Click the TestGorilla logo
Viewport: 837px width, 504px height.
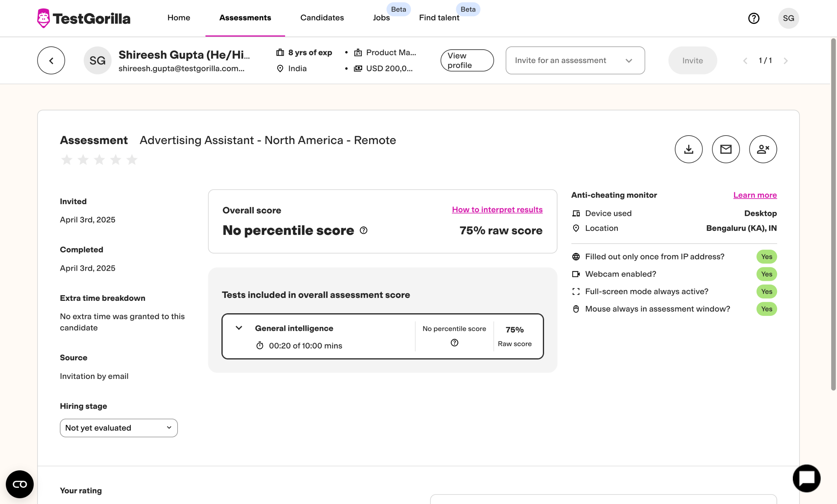pyautogui.click(x=84, y=18)
